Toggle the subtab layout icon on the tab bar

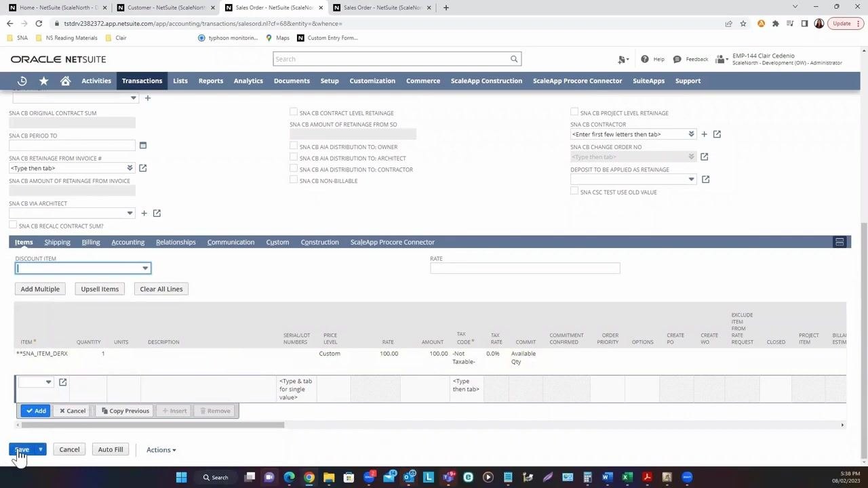coord(840,242)
